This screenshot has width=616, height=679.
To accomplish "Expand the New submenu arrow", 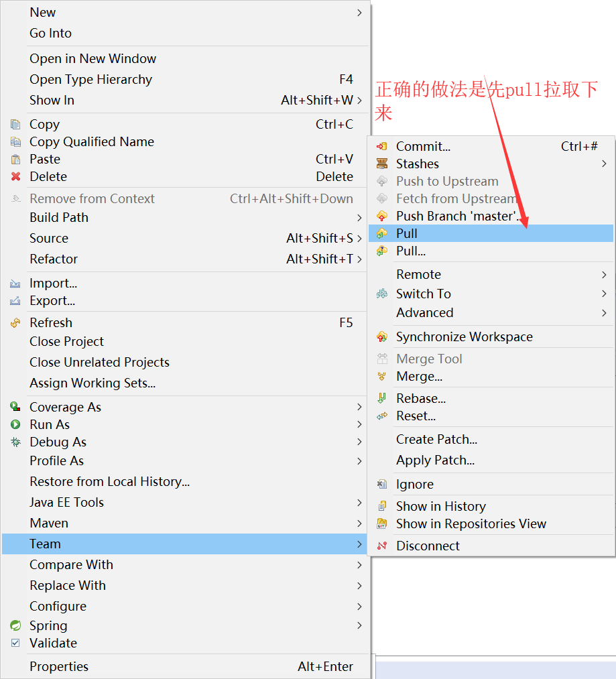I will point(359,13).
